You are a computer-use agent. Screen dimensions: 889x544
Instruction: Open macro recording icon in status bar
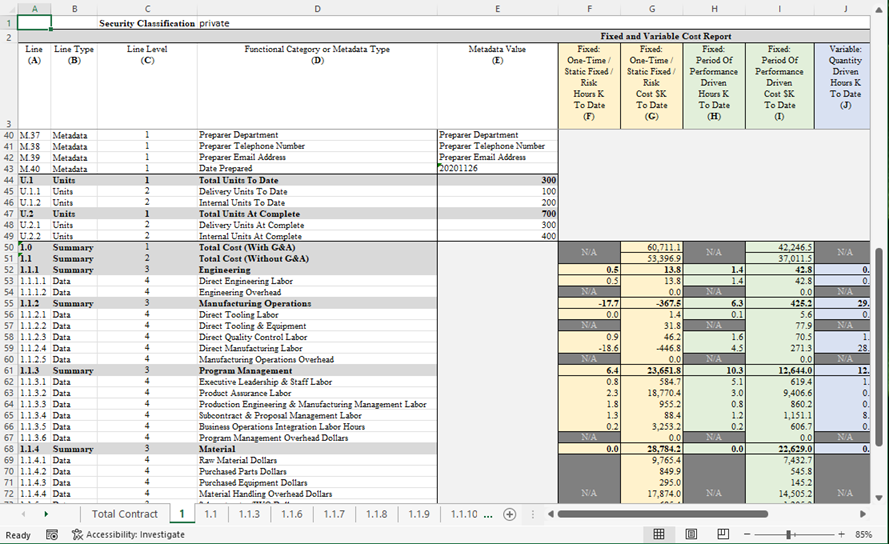click(x=52, y=535)
